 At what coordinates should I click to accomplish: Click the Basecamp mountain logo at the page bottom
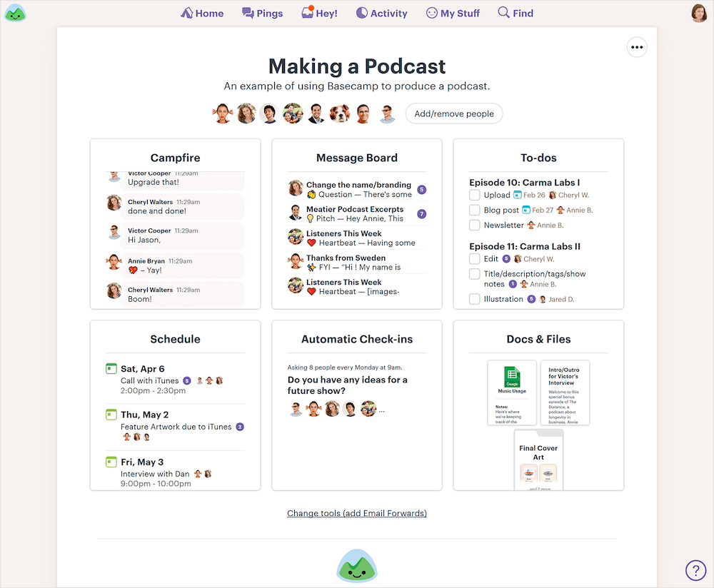click(x=357, y=565)
